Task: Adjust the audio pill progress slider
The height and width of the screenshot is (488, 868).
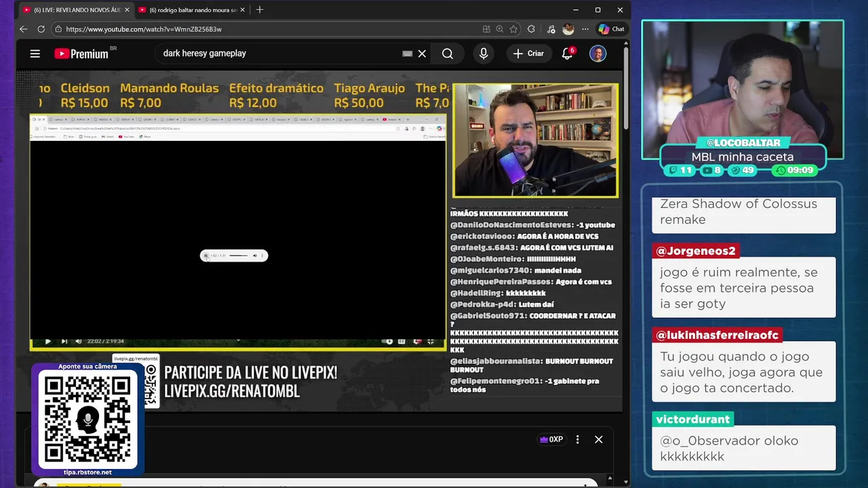Action: pyautogui.click(x=238, y=256)
